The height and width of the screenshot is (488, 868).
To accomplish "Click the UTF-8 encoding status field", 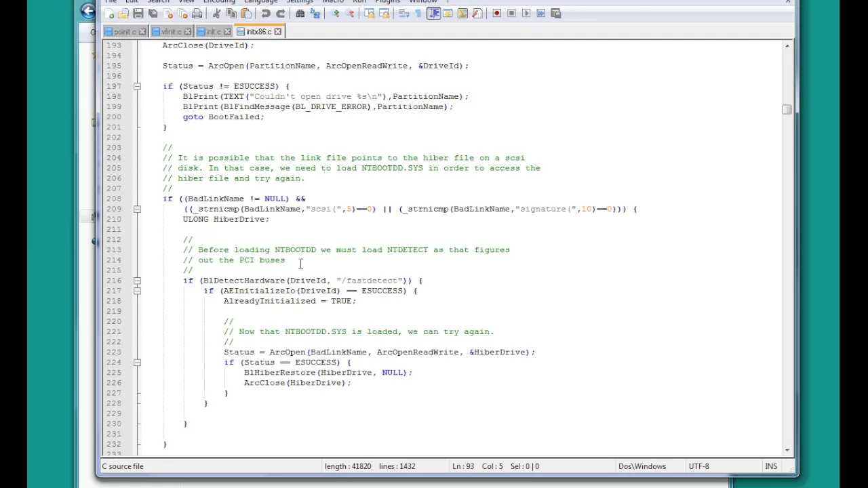I will [698, 466].
